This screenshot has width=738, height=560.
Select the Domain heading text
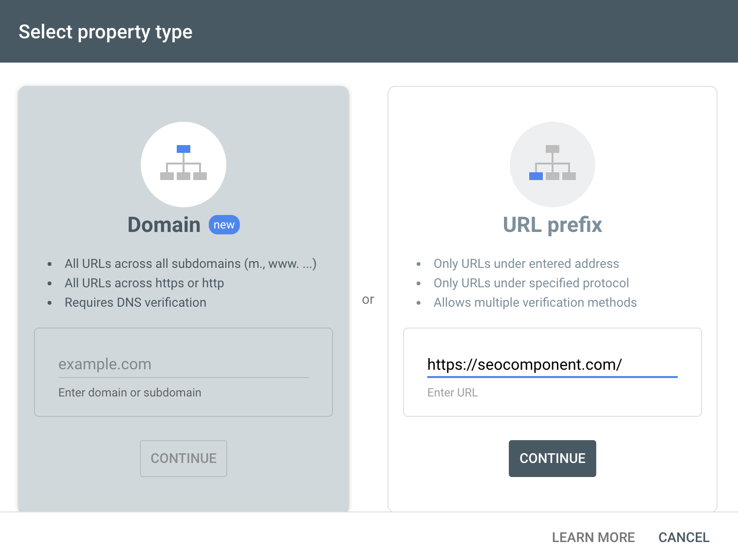point(164,225)
